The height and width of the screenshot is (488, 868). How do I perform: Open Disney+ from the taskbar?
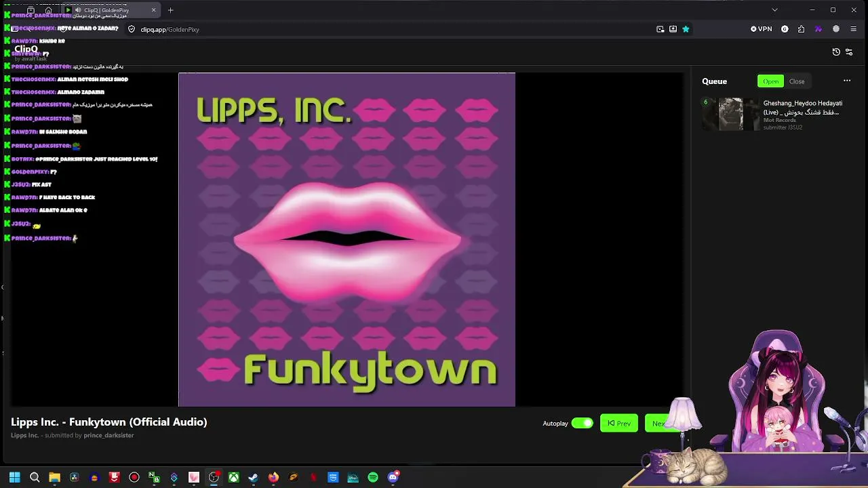(x=353, y=477)
